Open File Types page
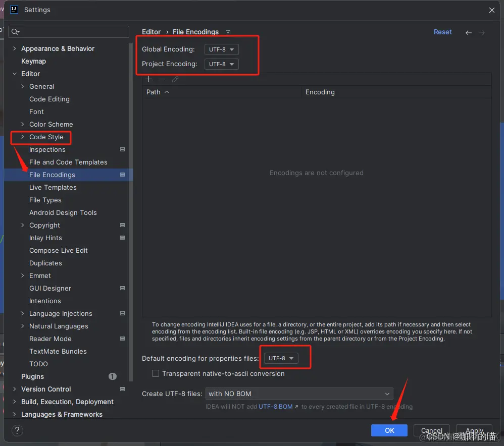Image resolution: width=504 pixels, height=446 pixels. coord(45,200)
